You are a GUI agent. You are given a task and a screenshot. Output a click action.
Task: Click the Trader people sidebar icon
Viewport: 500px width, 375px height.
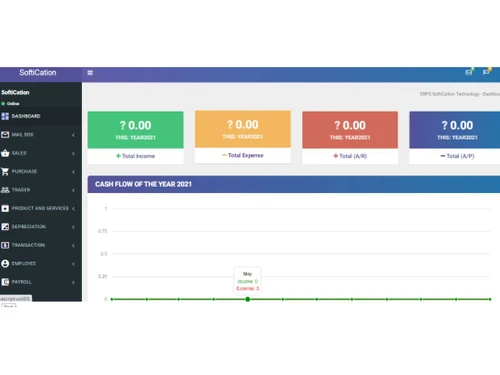5,190
